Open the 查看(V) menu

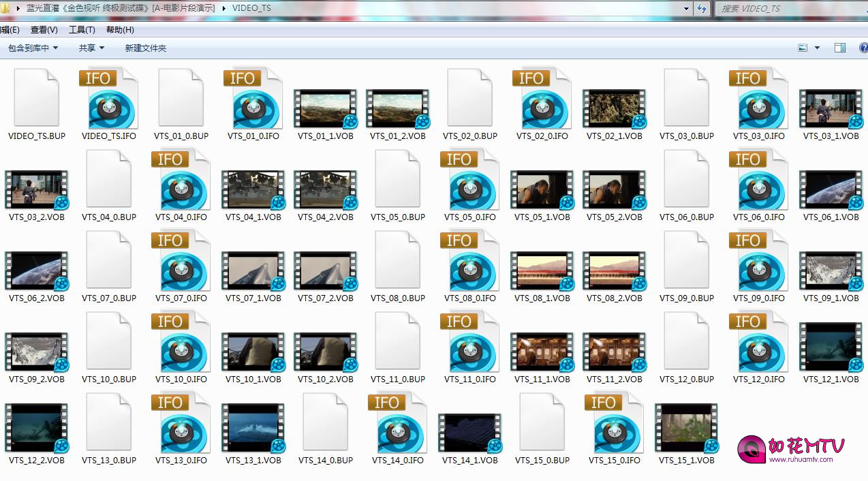pyautogui.click(x=44, y=30)
